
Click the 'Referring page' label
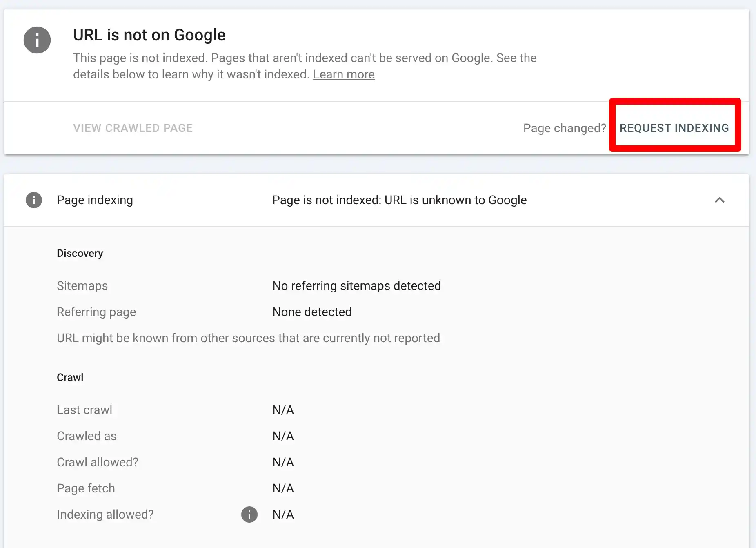click(x=96, y=312)
